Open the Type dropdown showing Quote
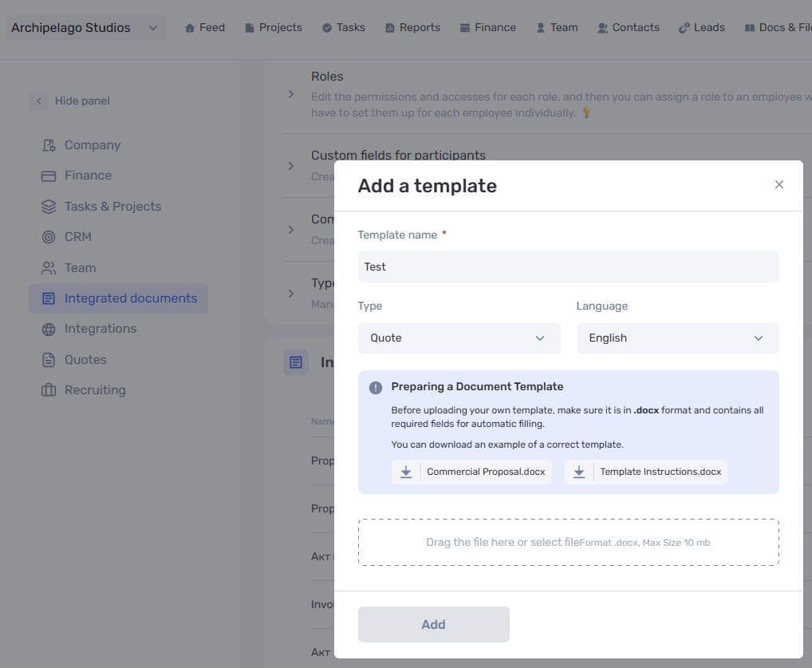This screenshot has width=812, height=668. point(459,338)
